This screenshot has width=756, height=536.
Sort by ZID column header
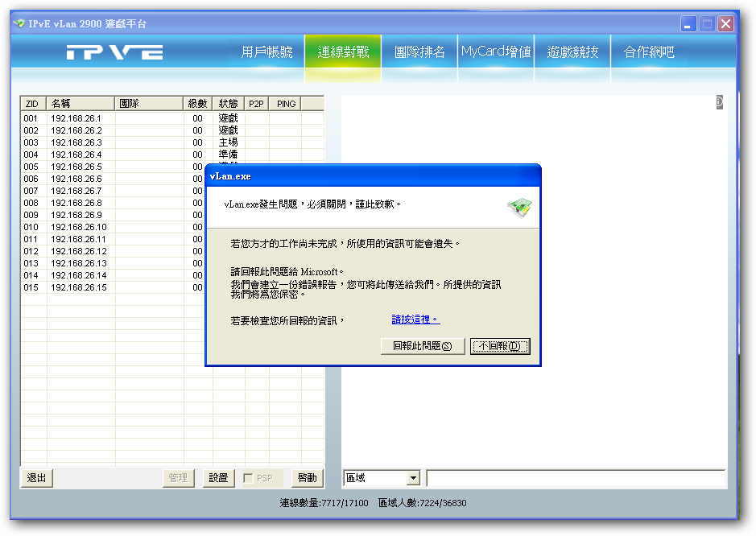coord(33,104)
